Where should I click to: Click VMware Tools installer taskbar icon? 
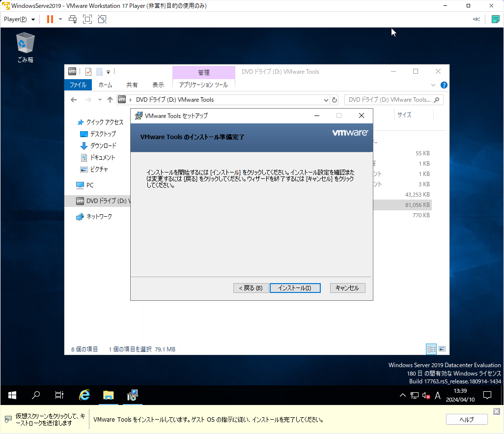point(132,395)
